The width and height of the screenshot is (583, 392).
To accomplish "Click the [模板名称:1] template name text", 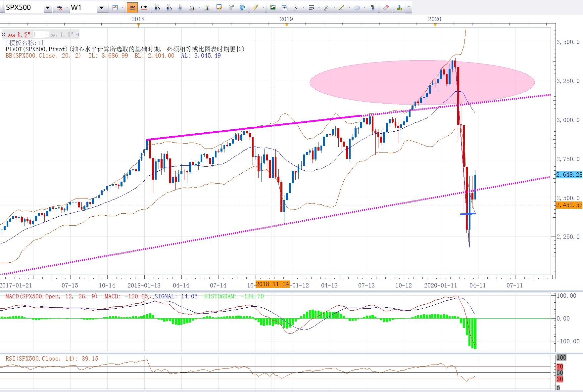I will (24, 43).
